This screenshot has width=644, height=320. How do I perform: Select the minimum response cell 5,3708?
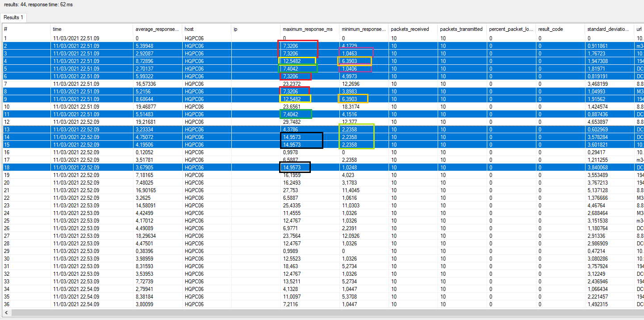pos(364,297)
